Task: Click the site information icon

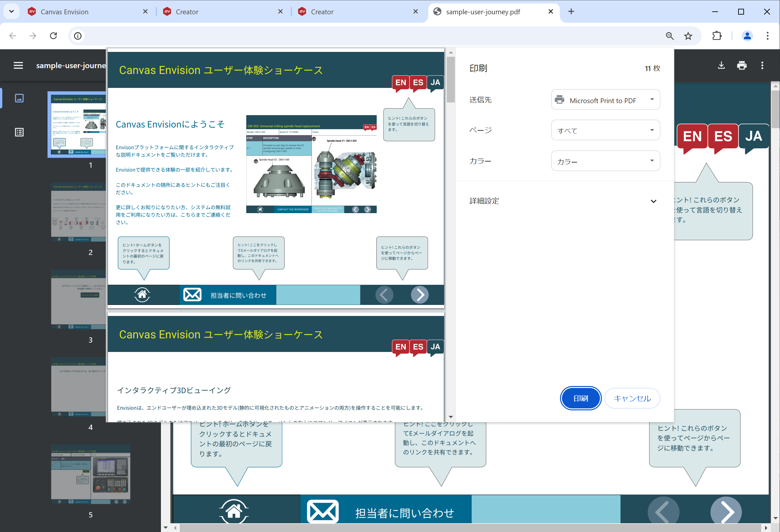Action: point(78,36)
